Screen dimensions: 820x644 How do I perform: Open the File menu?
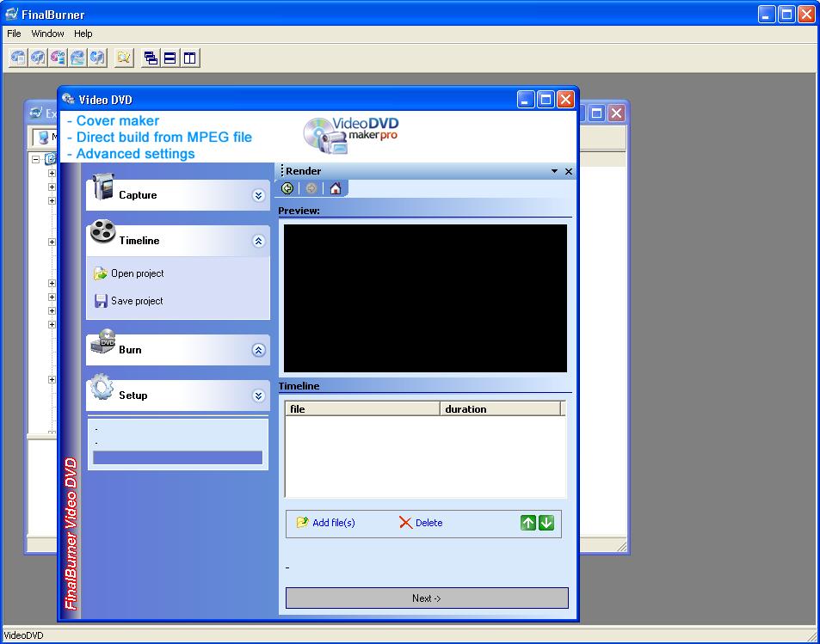(14, 34)
